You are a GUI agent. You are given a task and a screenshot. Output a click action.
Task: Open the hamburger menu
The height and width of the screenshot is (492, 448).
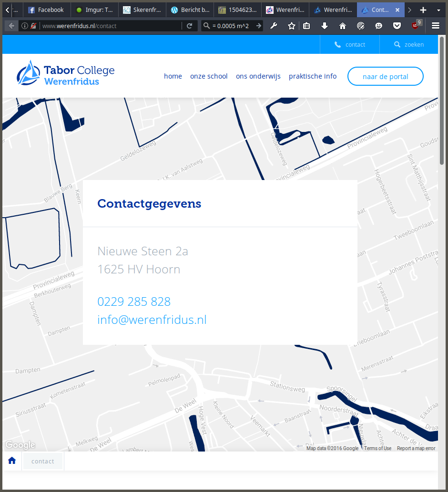435,26
